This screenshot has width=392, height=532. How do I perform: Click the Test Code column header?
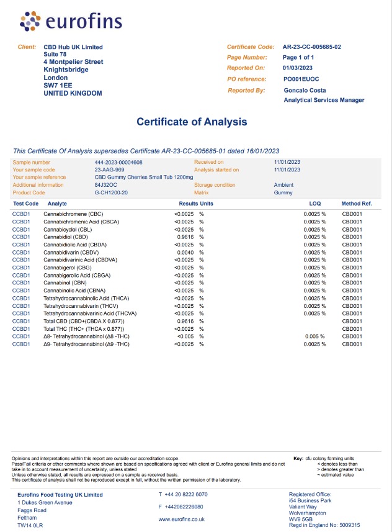point(25,204)
